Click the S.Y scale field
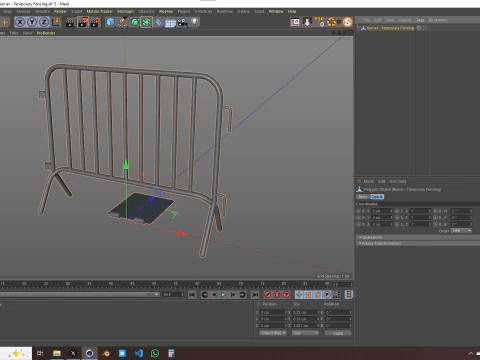Screen dimensions: 480x360 pos(420,218)
